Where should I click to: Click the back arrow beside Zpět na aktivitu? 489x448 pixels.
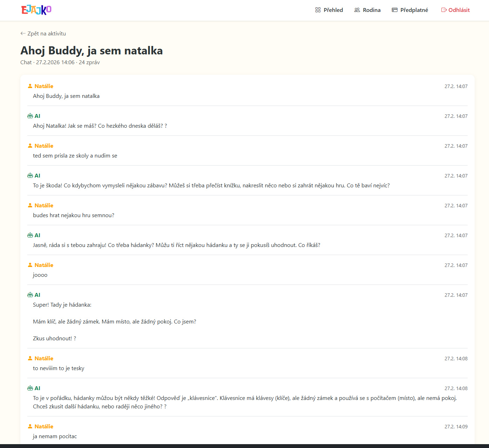23,34
